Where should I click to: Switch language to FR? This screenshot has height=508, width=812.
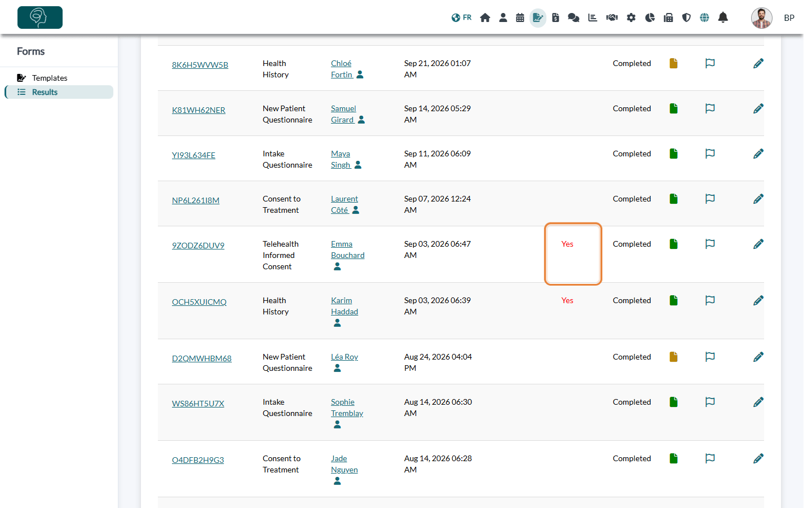click(x=461, y=17)
